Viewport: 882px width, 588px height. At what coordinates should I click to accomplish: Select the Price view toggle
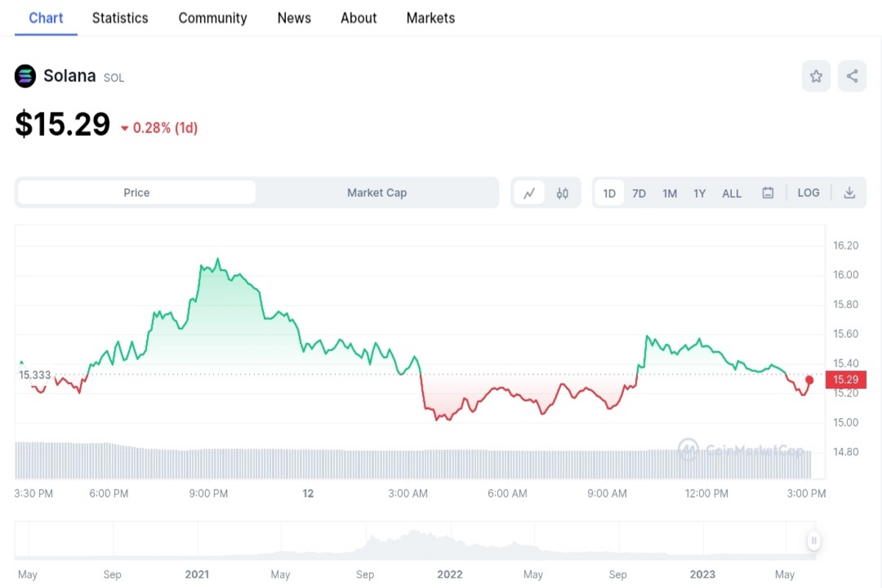coord(137,193)
